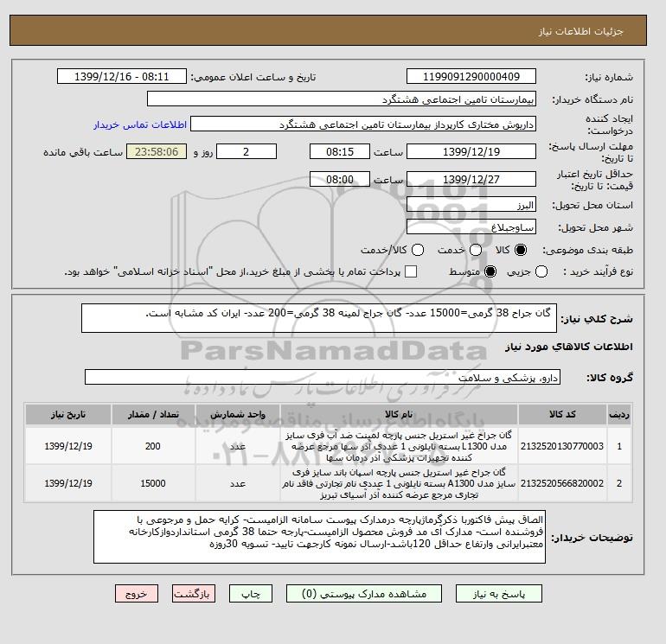Viewport: 666px width, 644px height.
Task: Click response deadline date 1399/12/19 field
Action: tap(471, 151)
